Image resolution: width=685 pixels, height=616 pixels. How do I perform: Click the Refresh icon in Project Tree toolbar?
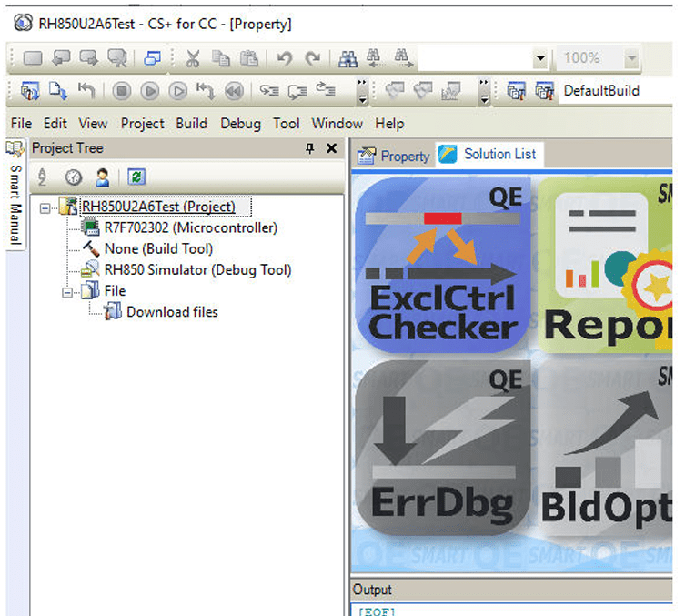pos(136,177)
